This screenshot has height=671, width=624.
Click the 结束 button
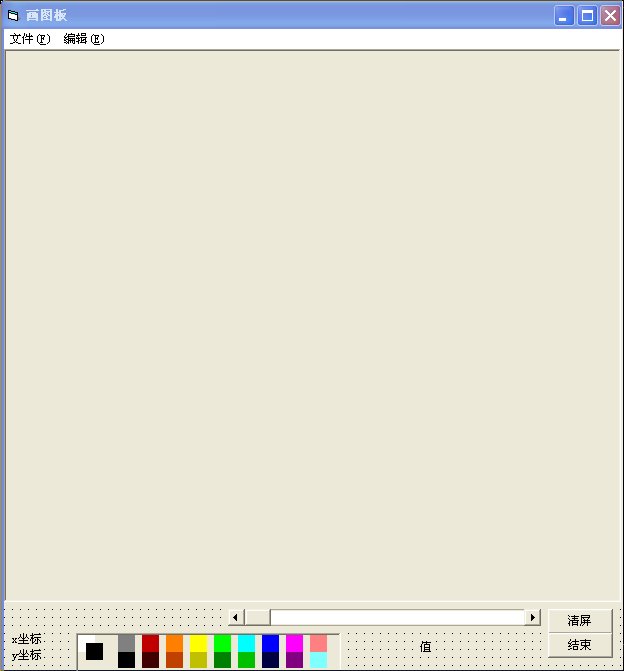coord(579,644)
